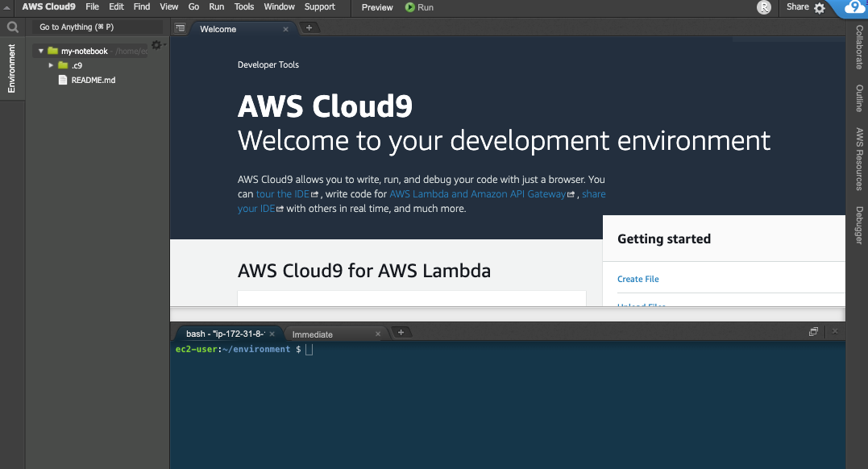Close the Welcome tab

pyautogui.click(x=285, y=29)
